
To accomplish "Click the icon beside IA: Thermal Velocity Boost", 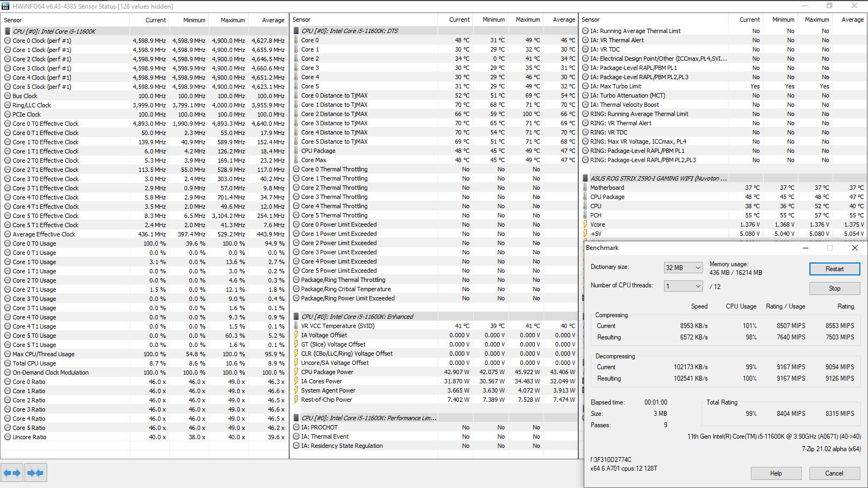I will tap(585, 105).
